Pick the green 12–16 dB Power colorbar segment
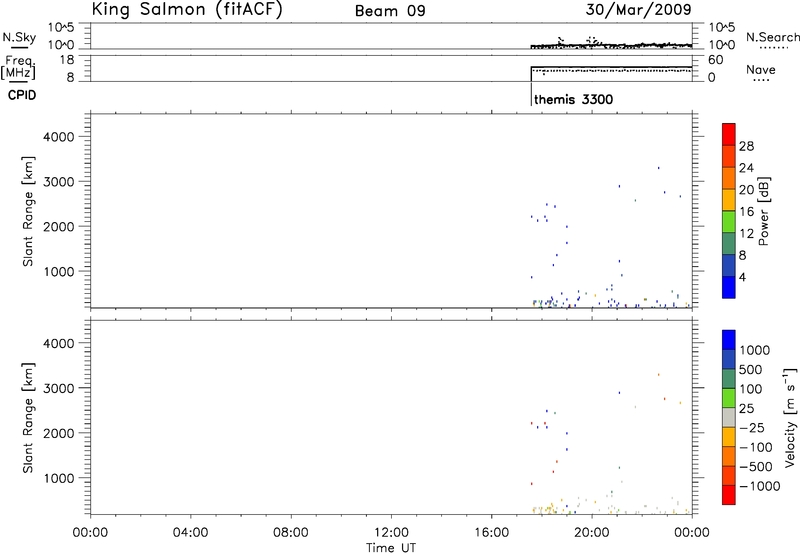The height and width of the screenshot is (554, 800). (x=729, y=221)
